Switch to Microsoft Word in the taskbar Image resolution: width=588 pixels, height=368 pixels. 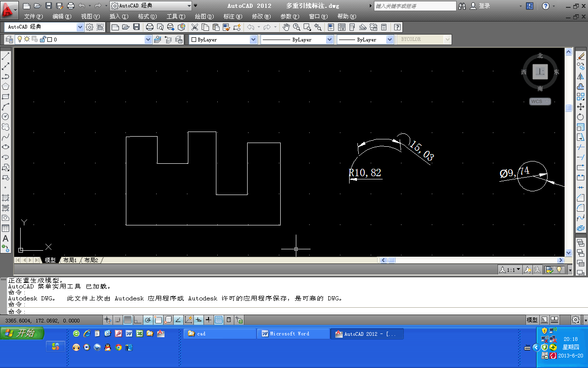coord(293,334)
